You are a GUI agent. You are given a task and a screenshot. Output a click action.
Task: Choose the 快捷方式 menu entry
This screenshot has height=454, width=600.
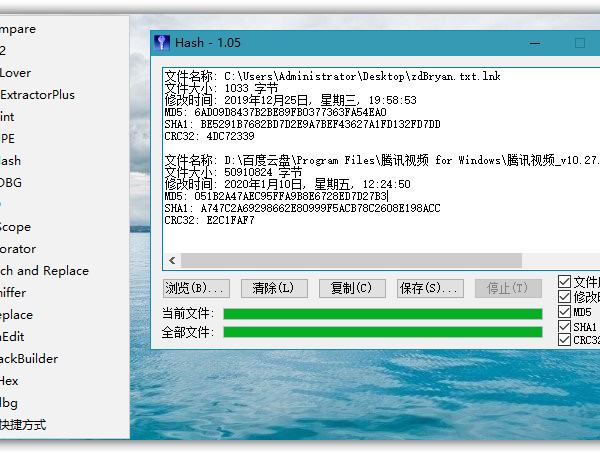[x=23, y=425]
